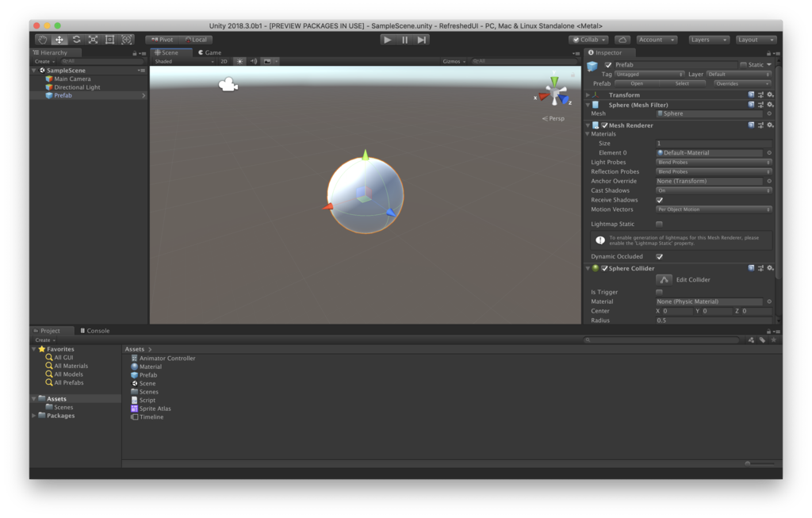Open the Gizmos dropdown
The height and width of the screenshot is (518, 812).
(x=454, y=61)
